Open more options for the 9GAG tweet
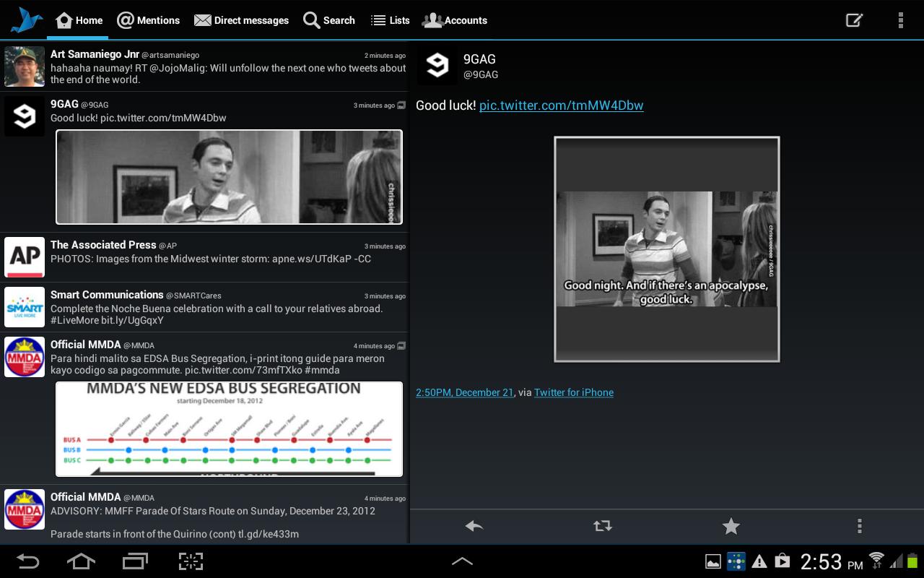 (x=859, y=526)
